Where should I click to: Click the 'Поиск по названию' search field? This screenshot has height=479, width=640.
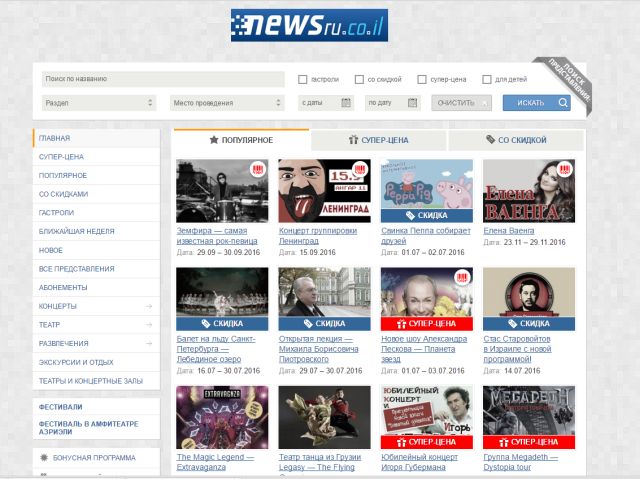(x=163, y=79)
